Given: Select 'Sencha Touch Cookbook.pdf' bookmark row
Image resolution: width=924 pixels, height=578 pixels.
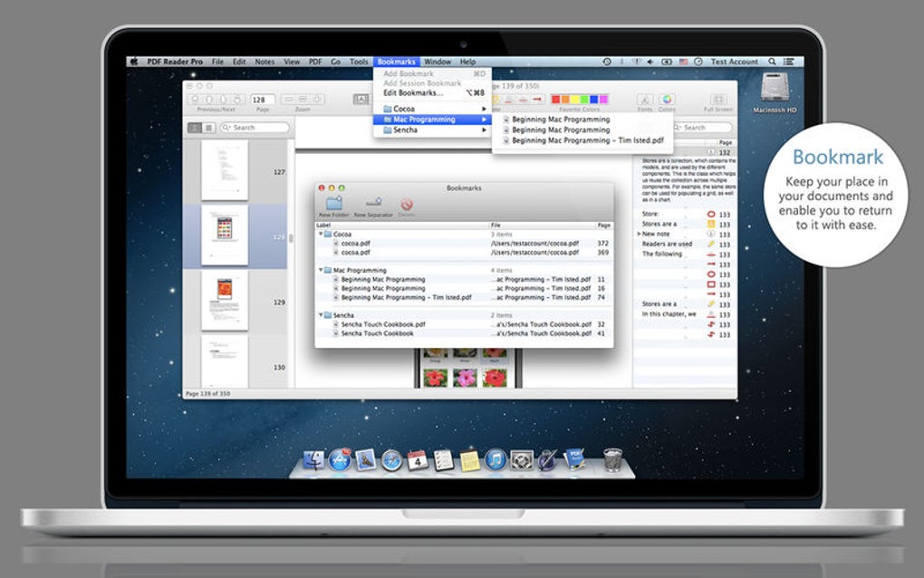Looking at the screenshot, I should click(x=464, y=324).
